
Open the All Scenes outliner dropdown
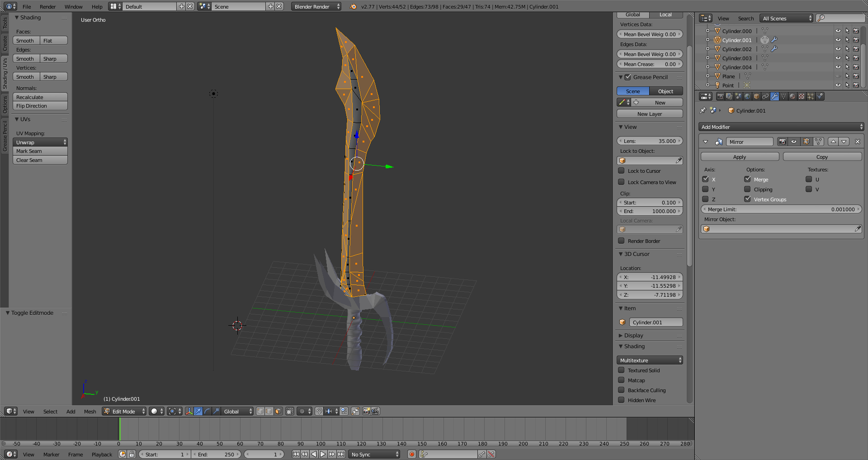pos(787,18)
